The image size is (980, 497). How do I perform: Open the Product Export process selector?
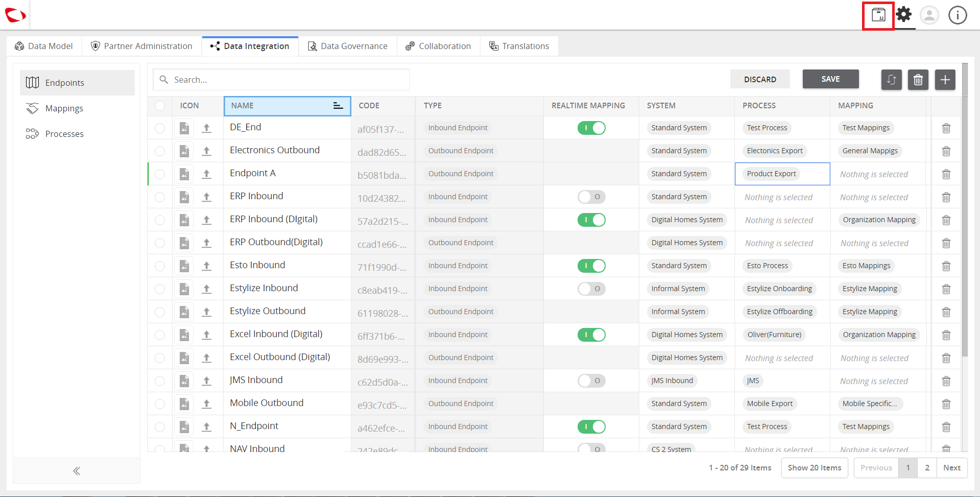pos(782,174)
